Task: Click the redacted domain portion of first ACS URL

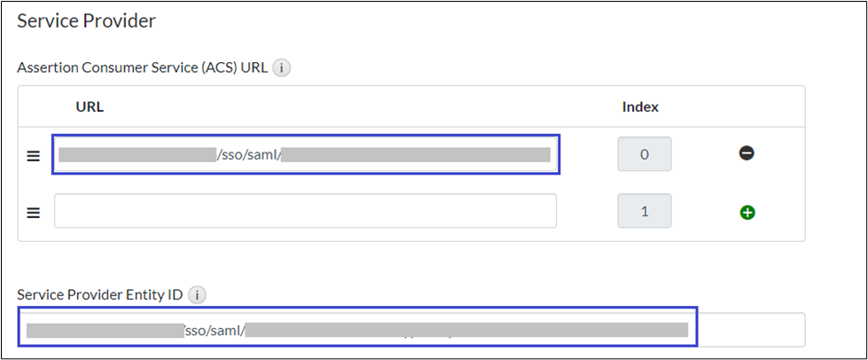Action: pyautogui.click(x=137, y=154)
